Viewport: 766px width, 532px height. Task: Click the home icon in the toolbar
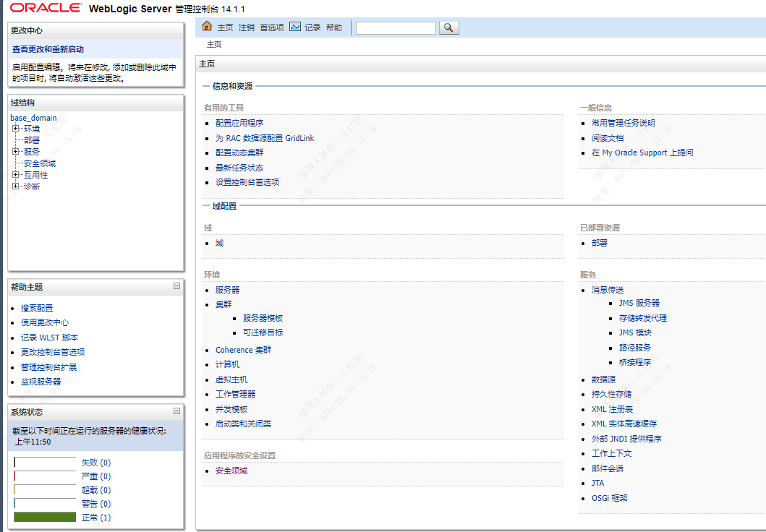207,27
